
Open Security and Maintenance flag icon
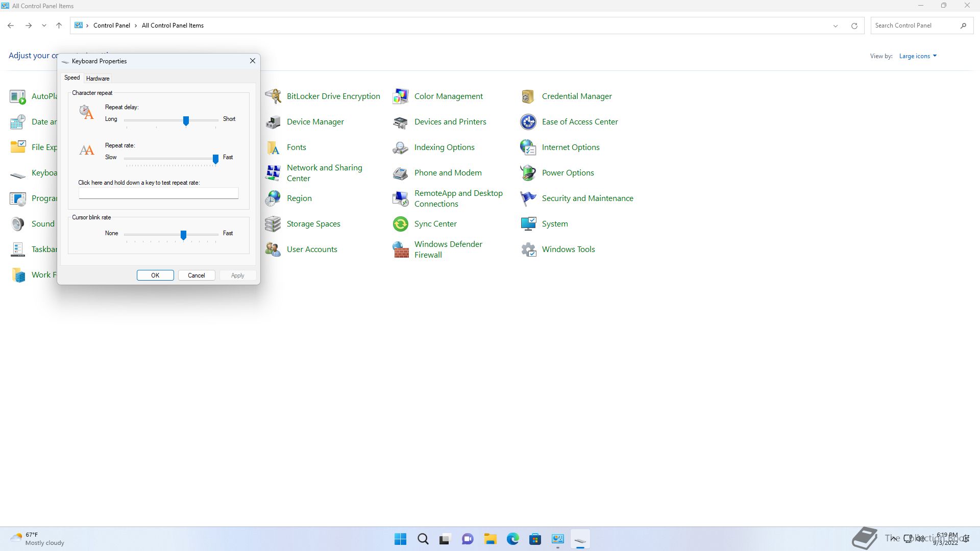(x=528, y=198)
